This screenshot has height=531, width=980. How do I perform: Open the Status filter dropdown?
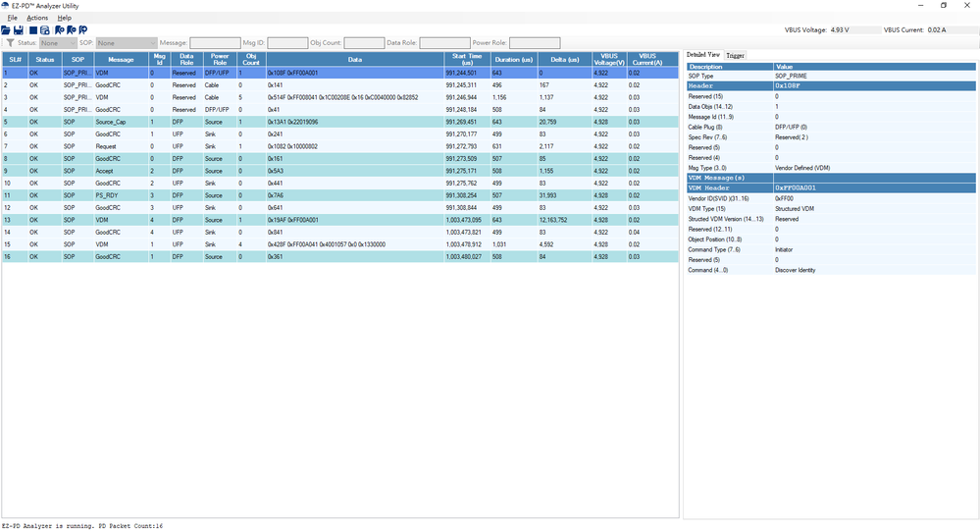[x=58, y=43]
